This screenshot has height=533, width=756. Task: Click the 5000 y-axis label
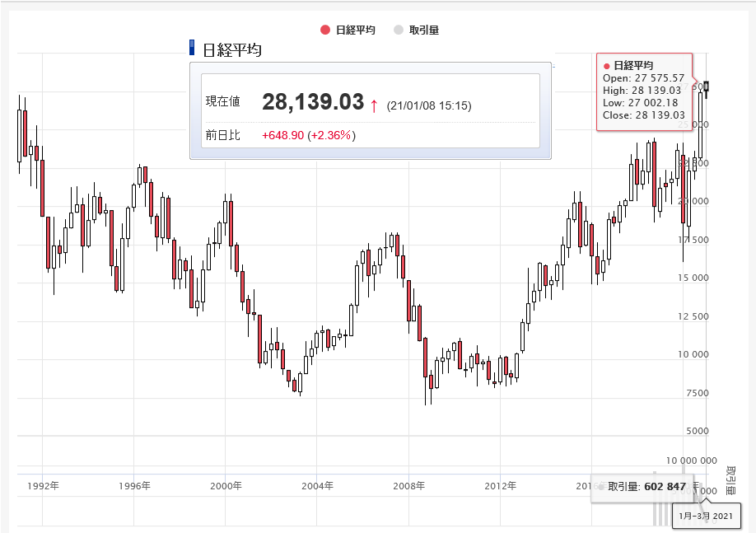click(698, 431)
